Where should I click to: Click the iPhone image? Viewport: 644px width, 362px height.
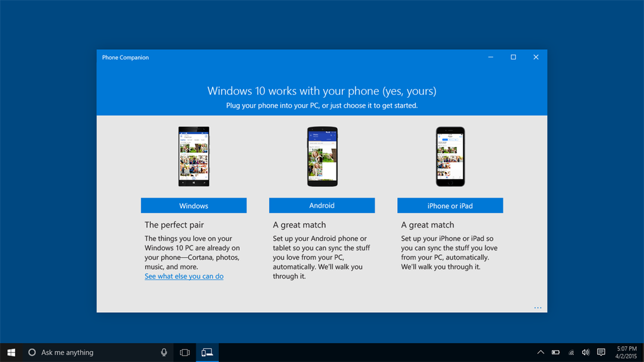point(450,156)
